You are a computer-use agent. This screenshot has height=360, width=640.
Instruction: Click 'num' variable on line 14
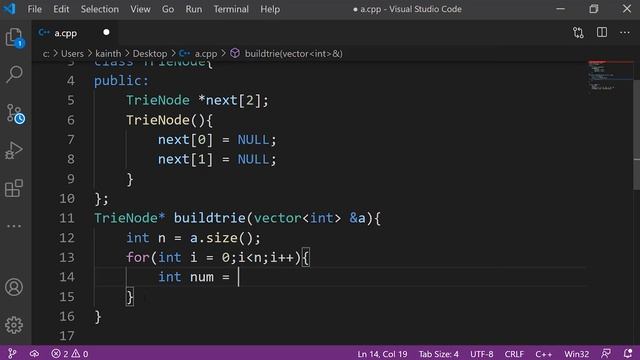coord(202,277)
